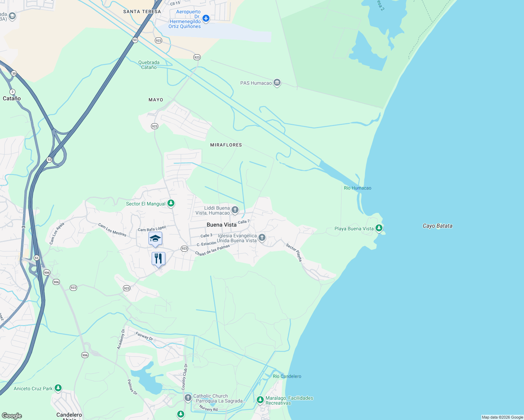
Task: Open the Google logo link
Action: coord(12,416)
